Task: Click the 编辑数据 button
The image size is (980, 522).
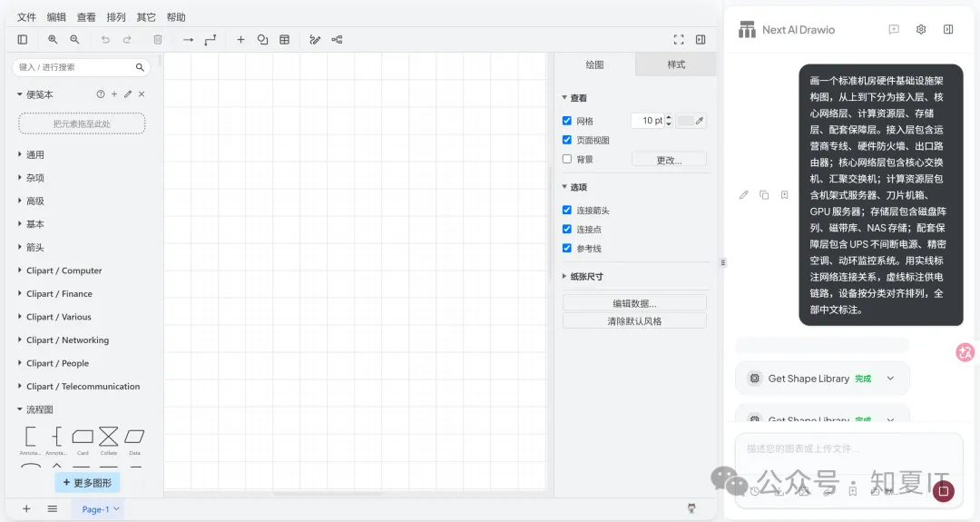Action: [x=634, y=303]
